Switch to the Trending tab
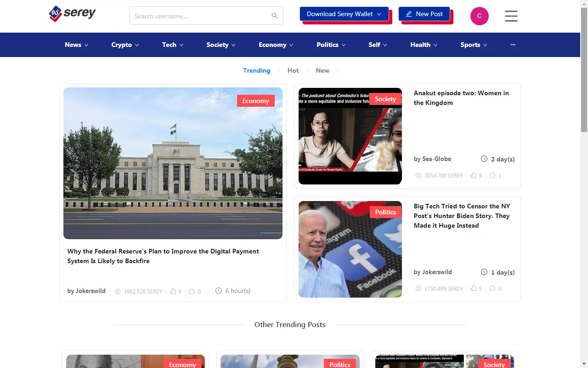This screenshot has height=368, width=588. [x=257, y=70]
